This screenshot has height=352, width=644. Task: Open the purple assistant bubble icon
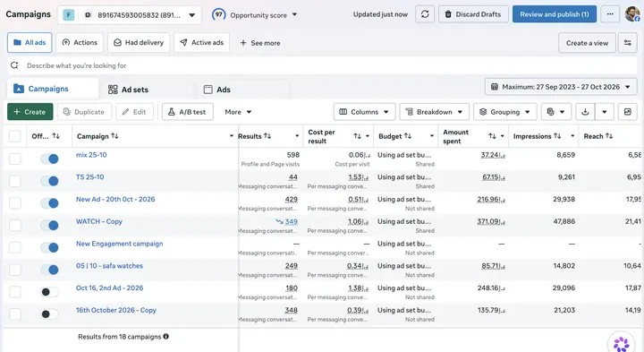[x=621, y=343]
